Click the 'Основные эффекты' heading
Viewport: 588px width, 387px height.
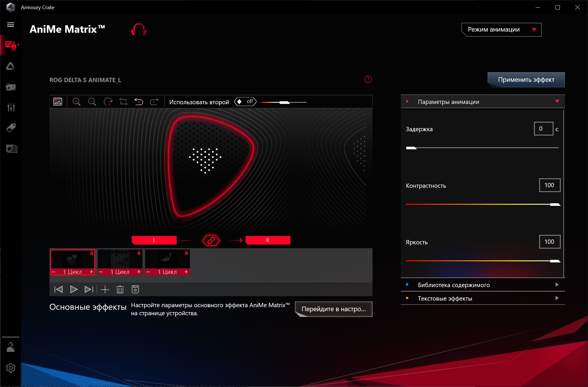[88, 307]
